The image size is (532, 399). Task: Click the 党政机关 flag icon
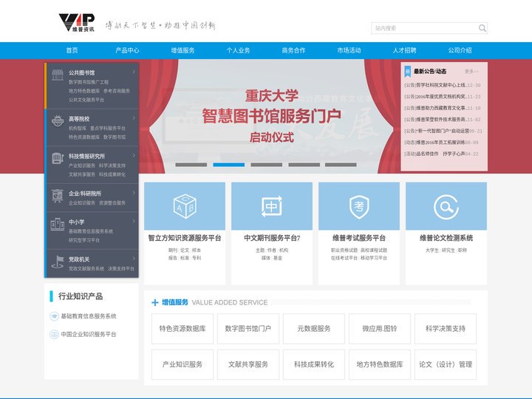(x=58, y=262)
